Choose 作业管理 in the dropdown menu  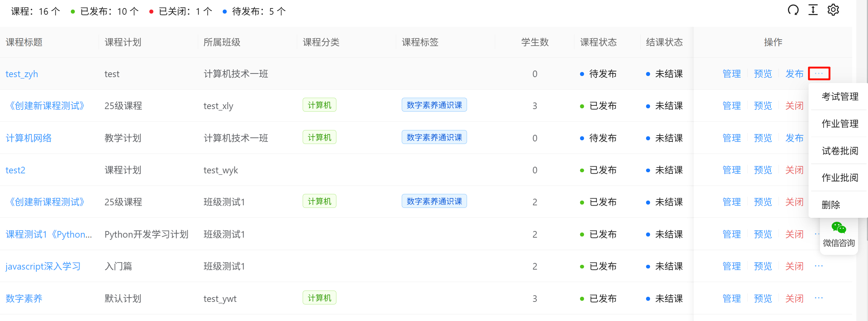pos(840,124)
